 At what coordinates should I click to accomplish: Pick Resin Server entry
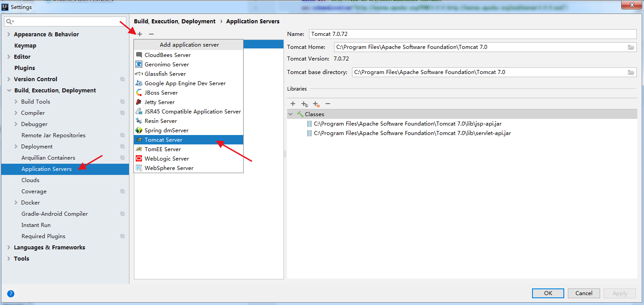point(189,121)
